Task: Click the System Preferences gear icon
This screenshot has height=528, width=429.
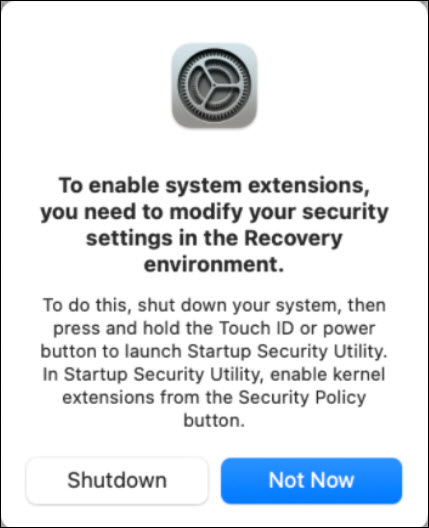Action: pos(214,86)
